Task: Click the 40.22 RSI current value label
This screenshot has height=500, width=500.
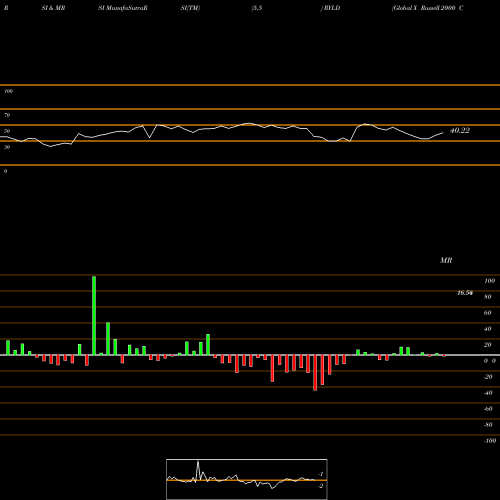Action: pyautogui.click(x=460, y=130)
